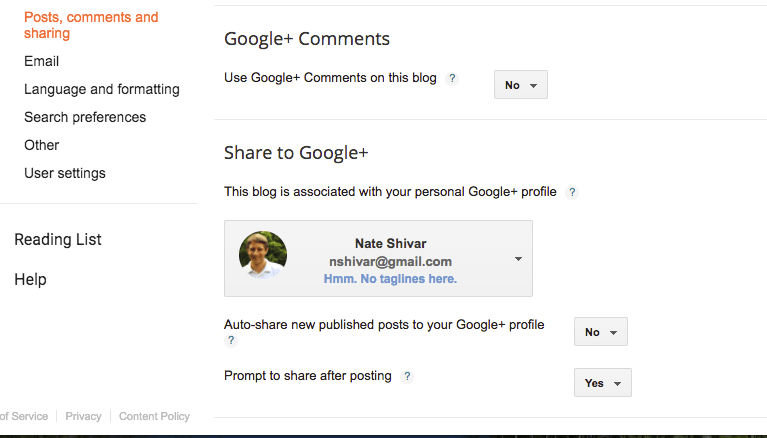Select Other settings in the sidebar

click(x=42, y=145)
